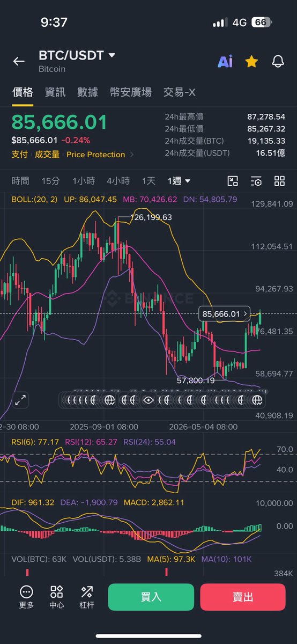The height and width of the screenshot is (644, 297).
Task: Open the chart drawing tools icon
Action: 233,181
